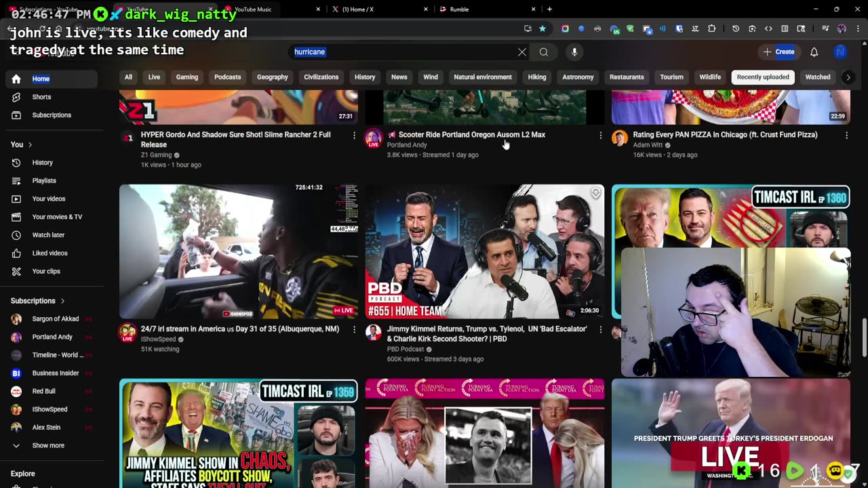The image size is (868, 488).
Task: Open the browser extensions puzzle icon
Action: pos(711,28)
